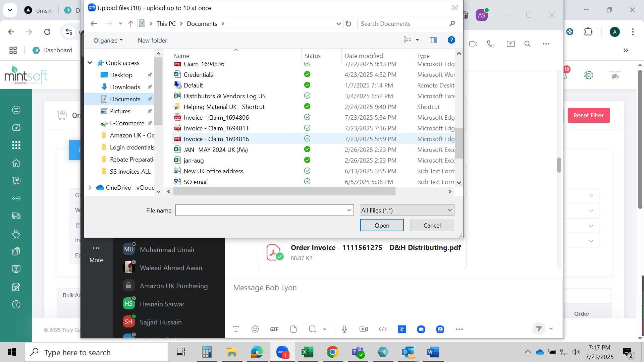This screenshot has height=362, width=644.
Task: Change view layout in file dialog
Action: tap(407, 40)
